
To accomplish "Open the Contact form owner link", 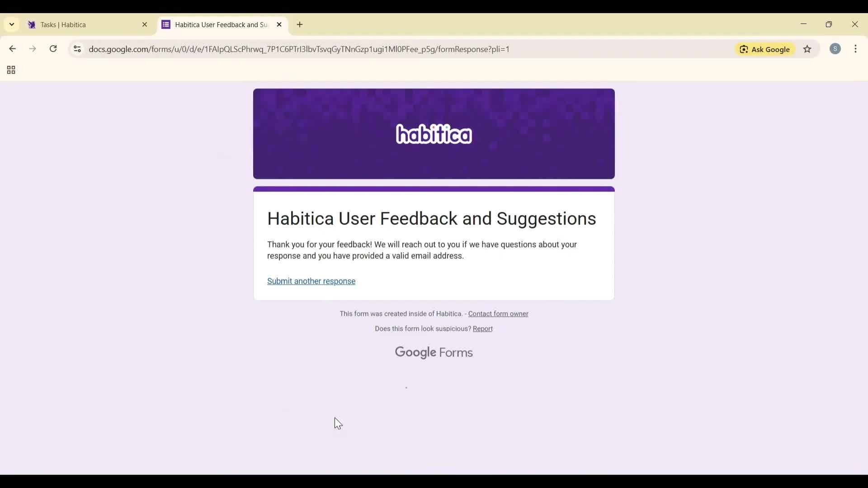I will pyautogui.click(x=498, y=314).
